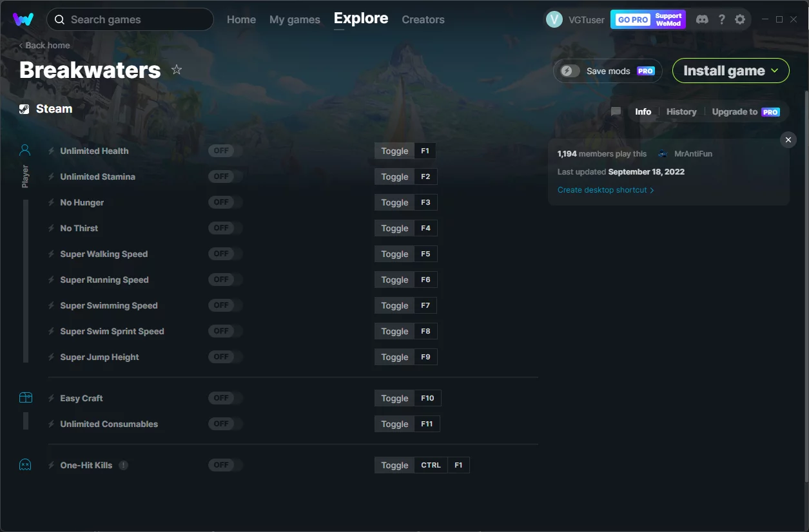
Task: Click the lightning icon beside Super Walking Speed
Action: pos(52,254)
